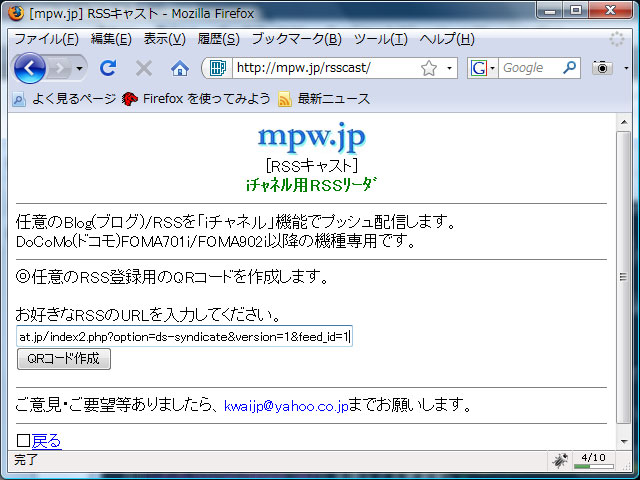Go back with the blue Back arrow
The width and height of the screenshot is (640, 480).
pos(29,68)
